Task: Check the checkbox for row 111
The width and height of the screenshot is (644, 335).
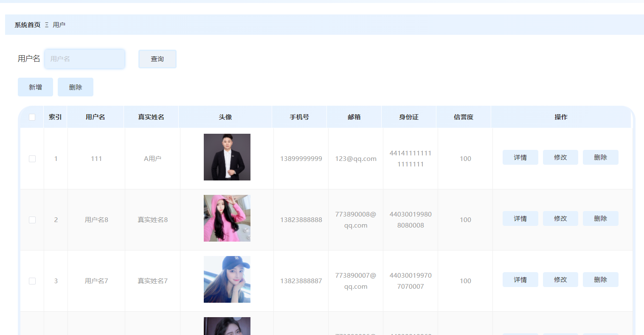Action: pos(32,159)
